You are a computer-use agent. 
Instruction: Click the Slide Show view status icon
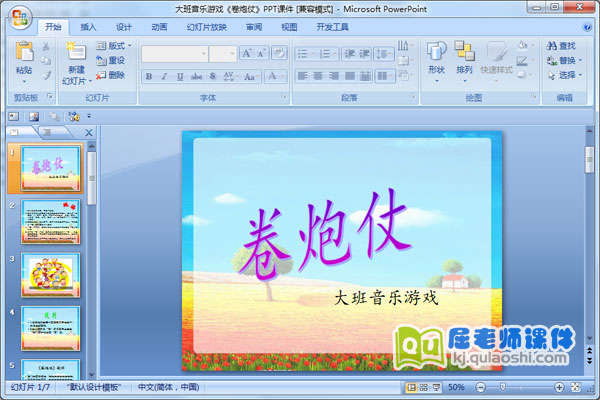[x=436, y=387]
